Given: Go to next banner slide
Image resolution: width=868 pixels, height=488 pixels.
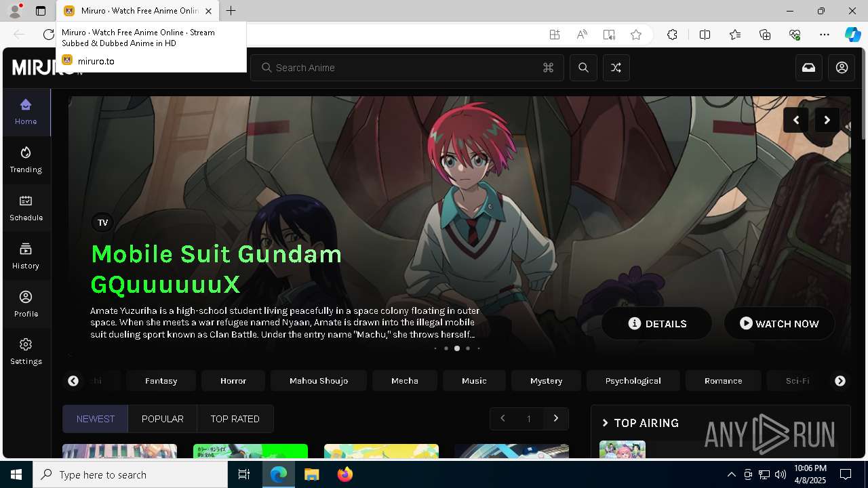Looking at the screenshot, I should pos(827,120).
